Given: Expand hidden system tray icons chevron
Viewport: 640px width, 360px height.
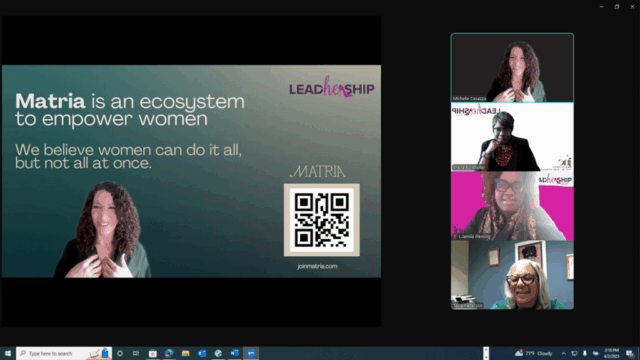Looking at the screenshot, I should [564, 353].
